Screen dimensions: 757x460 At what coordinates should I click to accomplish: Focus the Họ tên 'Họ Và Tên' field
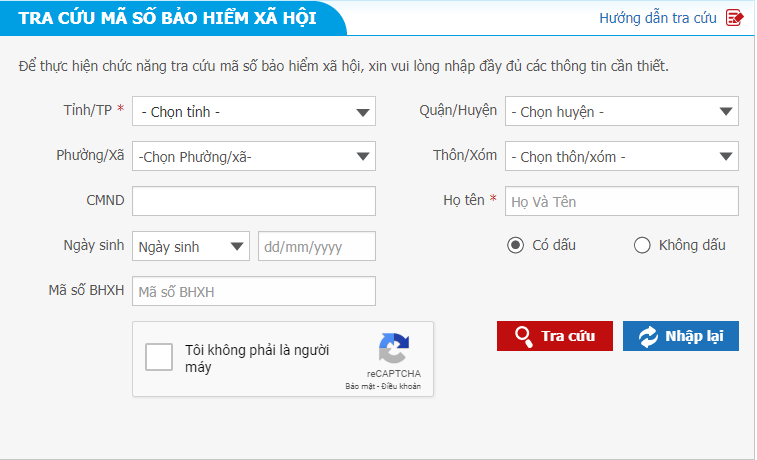621,201
